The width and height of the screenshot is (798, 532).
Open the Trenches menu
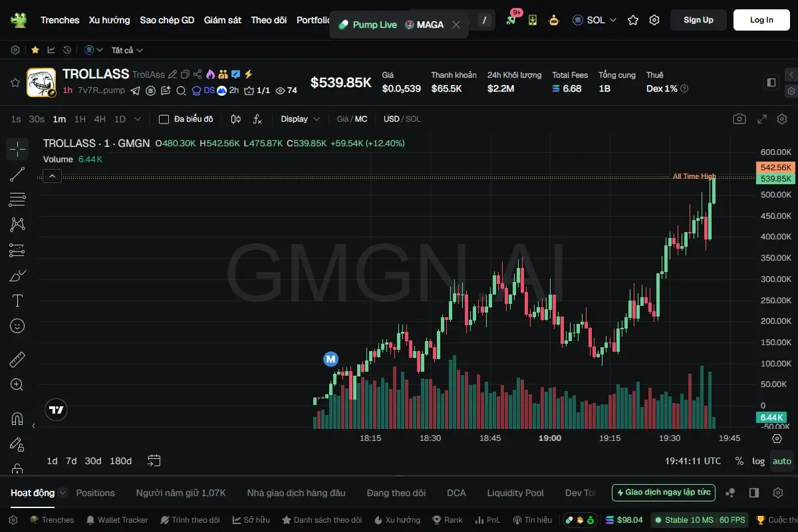pyautogui.click(x=60, y=20)
